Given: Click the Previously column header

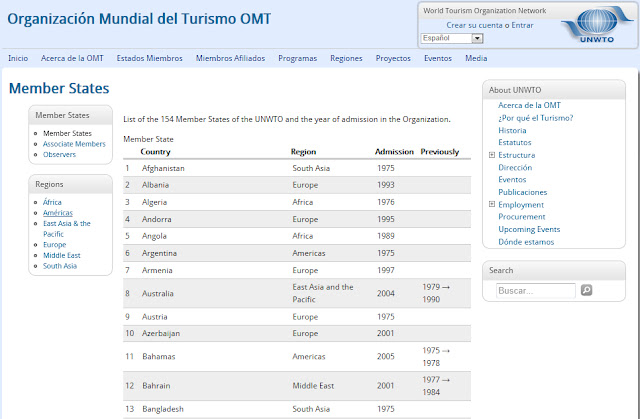Looking at the screenshot, I should [x=440, y=152].
